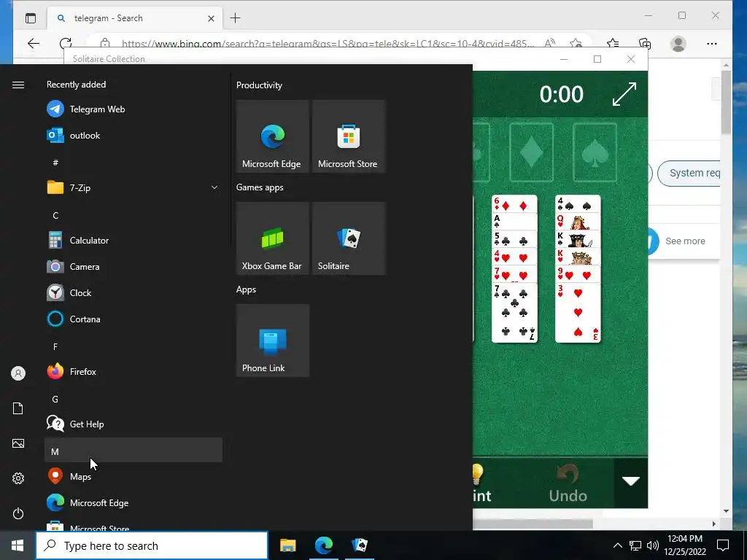Go back in Edge browser
This screenshot has width=747, height=560.
34,44
